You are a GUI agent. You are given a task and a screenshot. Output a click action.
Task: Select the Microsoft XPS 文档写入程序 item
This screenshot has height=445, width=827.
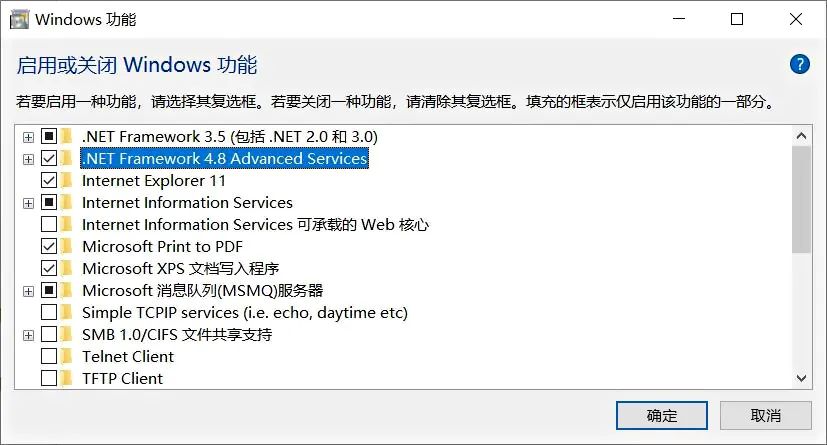(x=180, y=269)
